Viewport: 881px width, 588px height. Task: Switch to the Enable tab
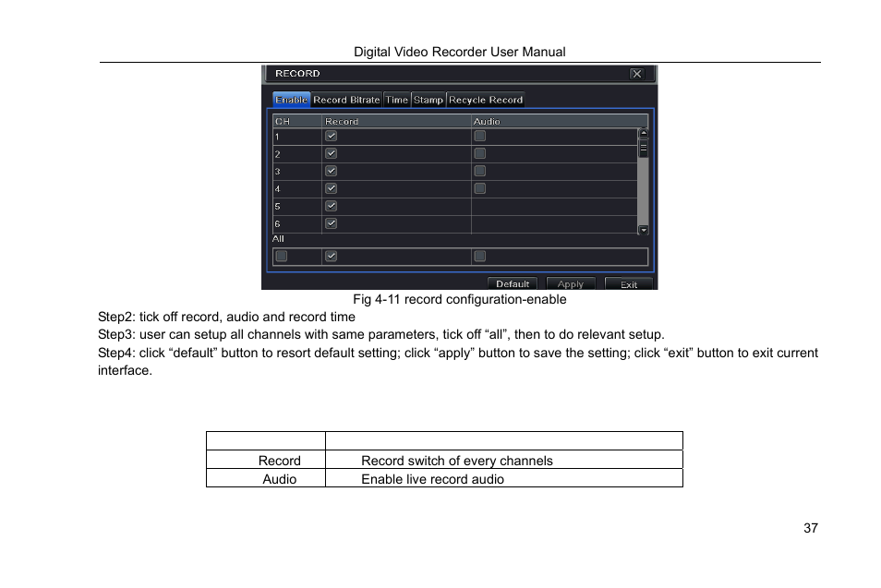(291, 100)
